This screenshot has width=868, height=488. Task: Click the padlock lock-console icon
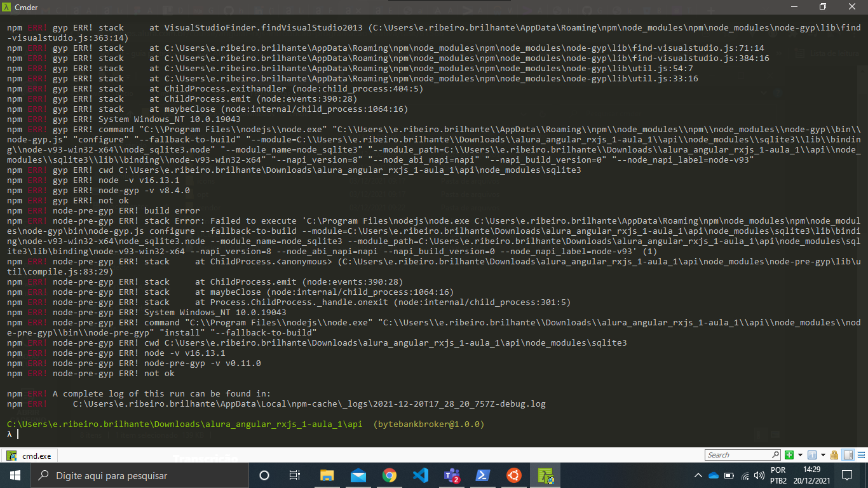point(834,455)
